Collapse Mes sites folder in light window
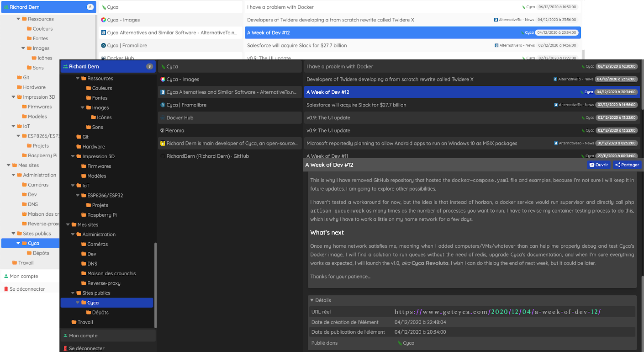This screenshot has height=352, width=644. tap(9, 165)
